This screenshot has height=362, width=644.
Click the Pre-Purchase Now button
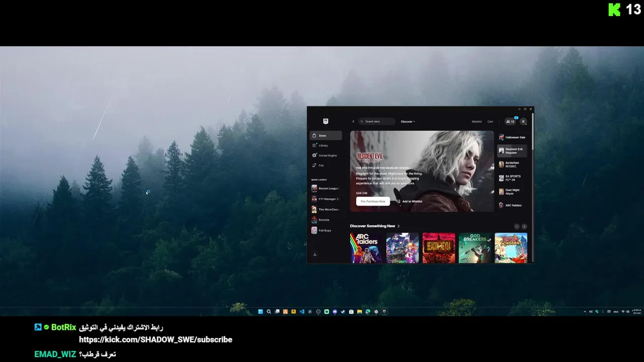click(x=373, y=201)
